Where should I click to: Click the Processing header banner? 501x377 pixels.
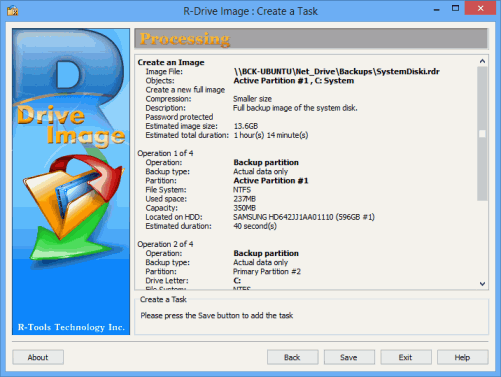click(311, 39)
